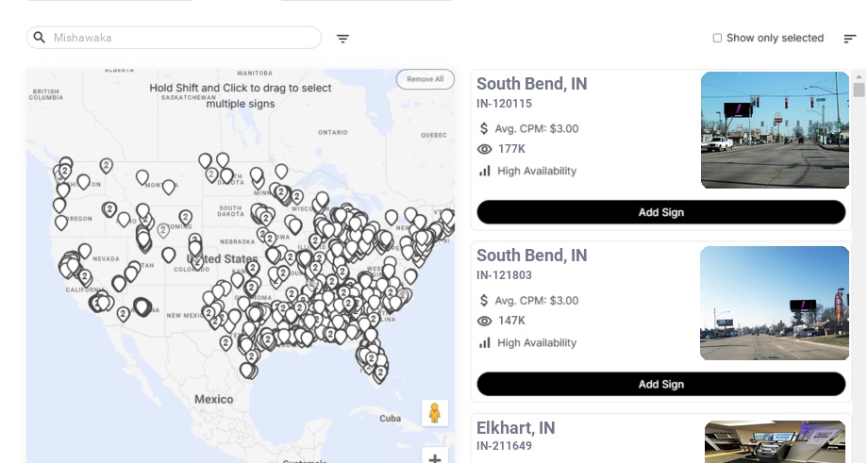Click the eye icon showing 147K
868x463 pixels.
485,321
